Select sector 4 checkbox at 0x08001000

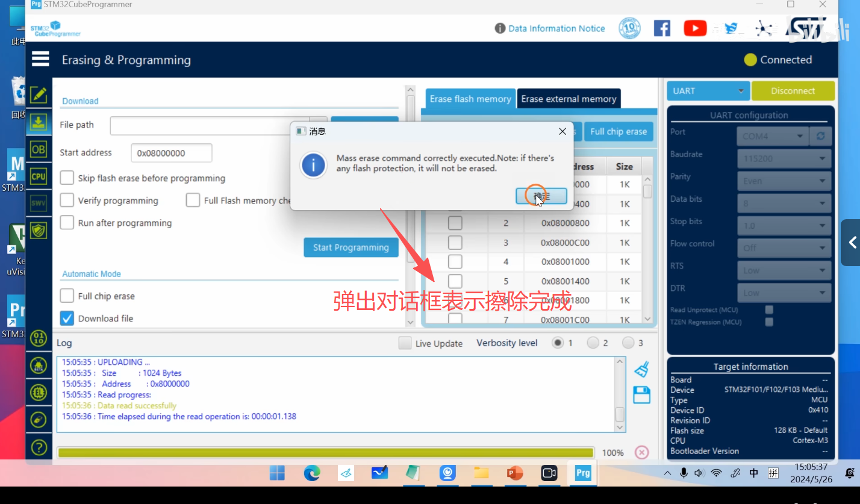(455, 262)
